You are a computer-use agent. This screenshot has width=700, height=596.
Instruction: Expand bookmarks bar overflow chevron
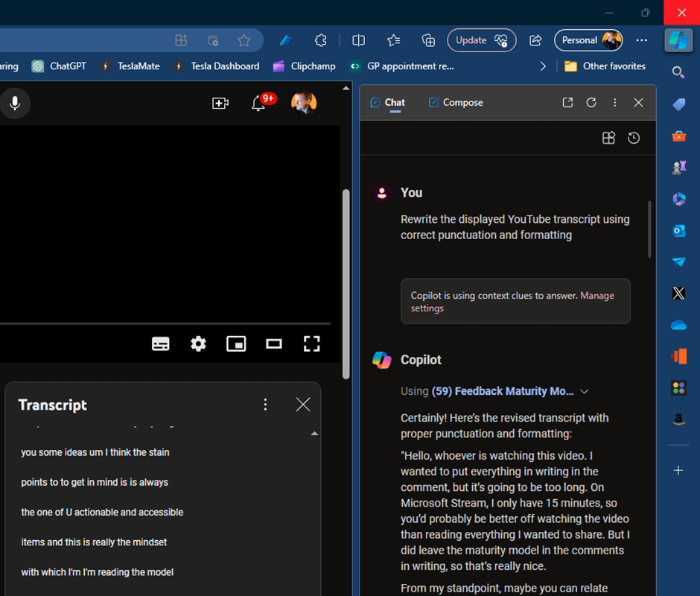(543, 66)
